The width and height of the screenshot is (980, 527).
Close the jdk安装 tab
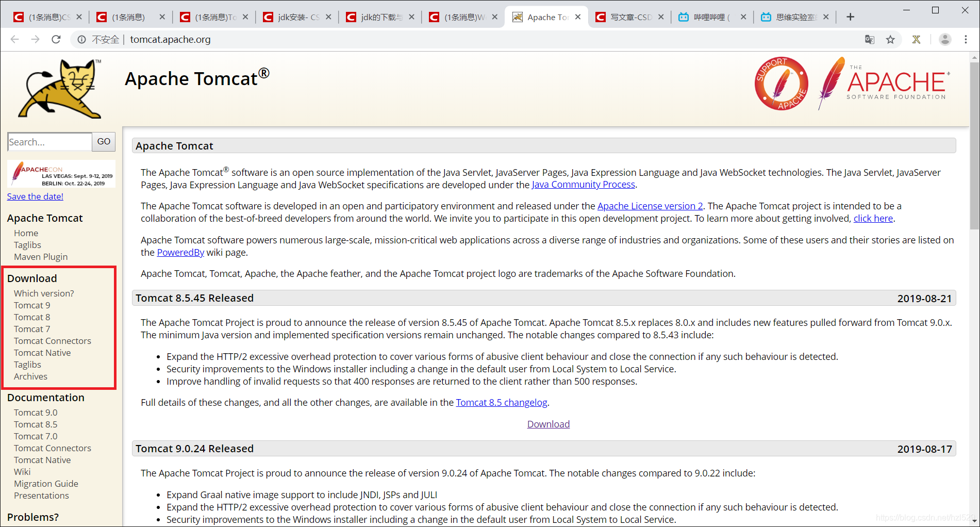pos(328,17)
